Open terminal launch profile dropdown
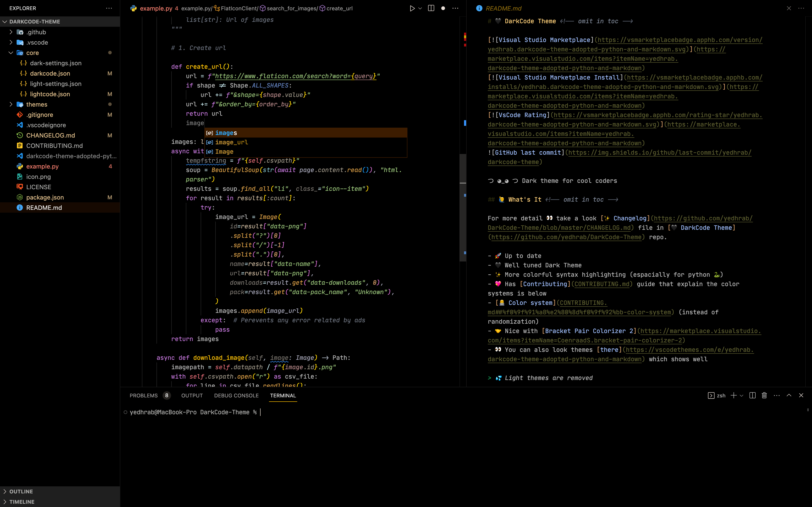The image size is (812, 507). coord(742,395)
